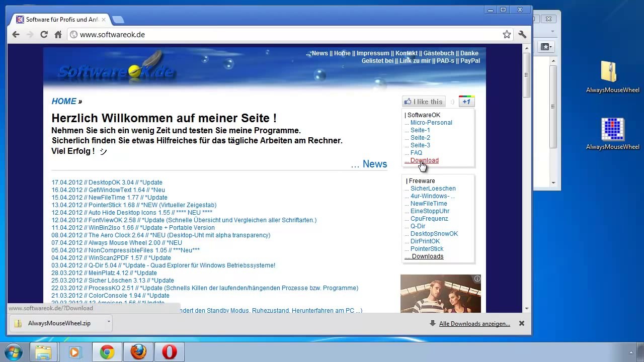Open Home in the top navigation

coord(342,53)
